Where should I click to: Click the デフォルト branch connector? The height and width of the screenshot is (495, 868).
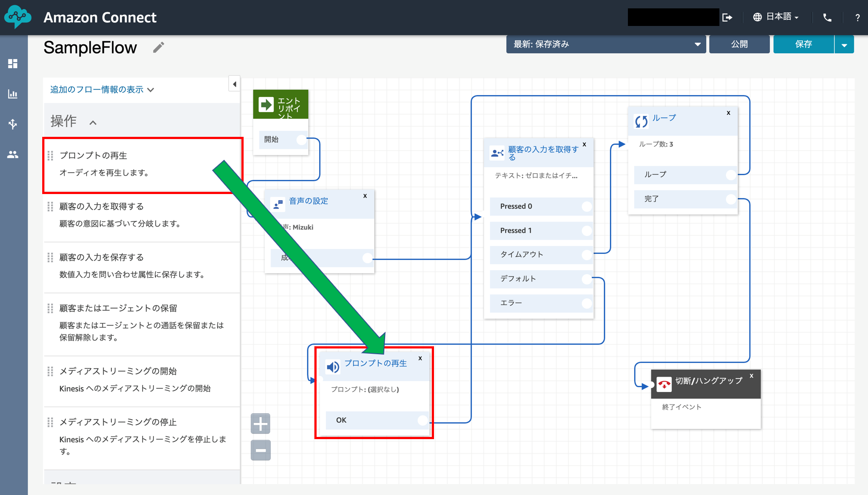point(587,279)
